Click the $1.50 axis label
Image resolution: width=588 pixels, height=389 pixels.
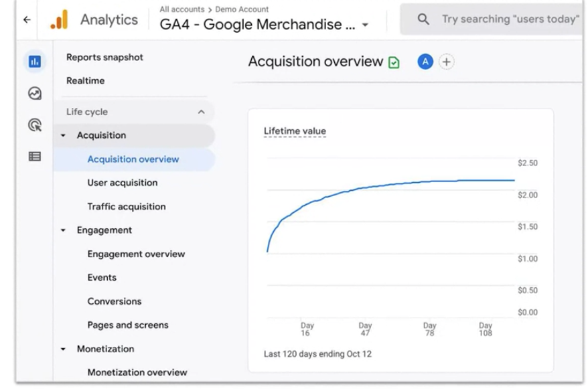528,227
